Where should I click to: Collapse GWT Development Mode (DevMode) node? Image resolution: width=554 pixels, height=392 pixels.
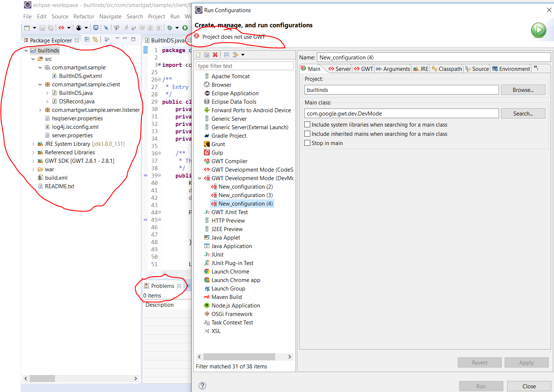click(200, 178)
